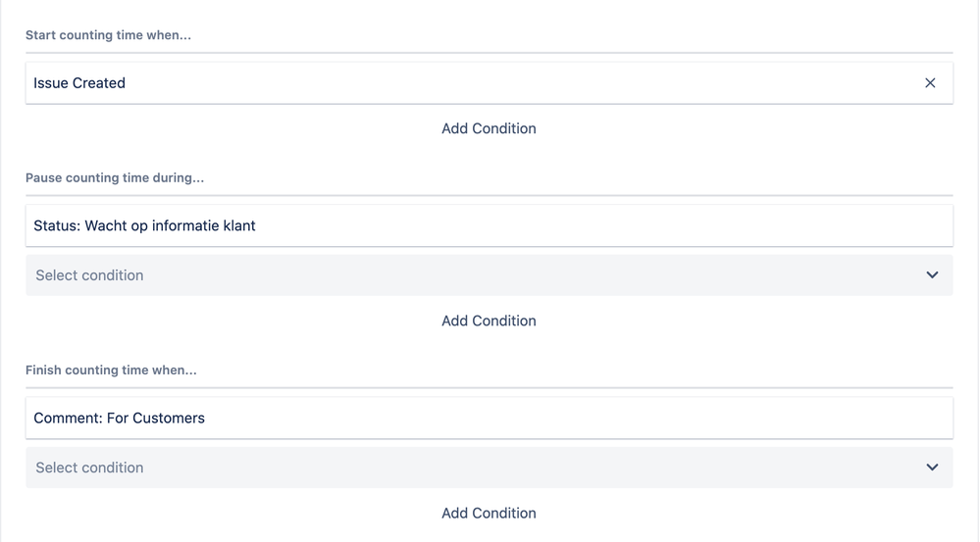Viewport: 980px width, 542px height.
Task: Click the 'Pause counting time during...' heading
Action: pyautogui.click(x=115, y=178)
